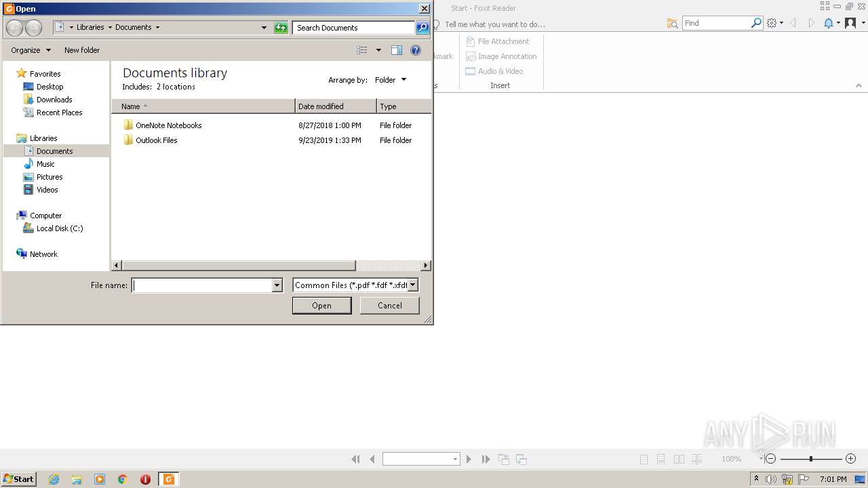Click the zoom out minus button in Foxit

click(770, 459)
